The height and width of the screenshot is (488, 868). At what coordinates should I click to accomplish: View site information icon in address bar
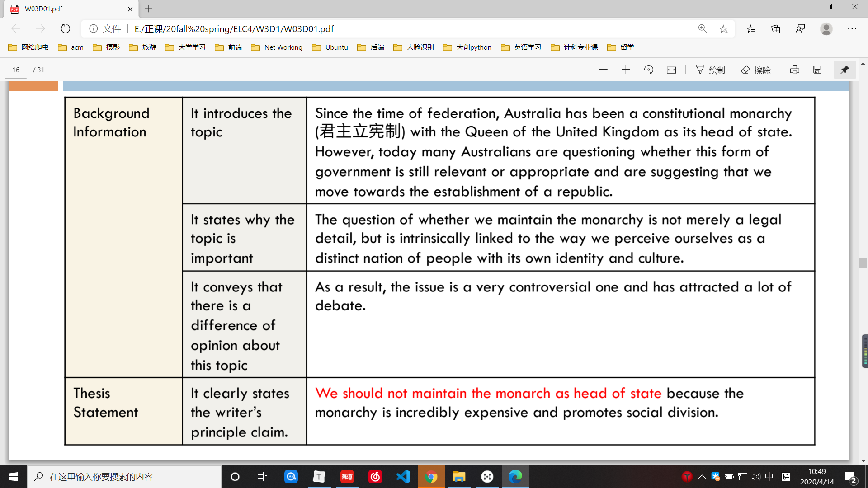tap(94, 29)
